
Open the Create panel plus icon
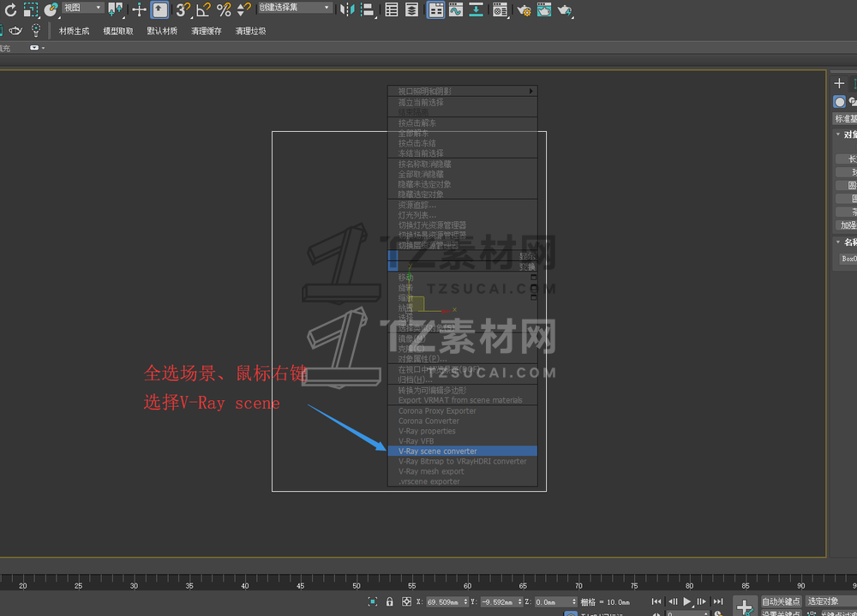pos(839,83)
